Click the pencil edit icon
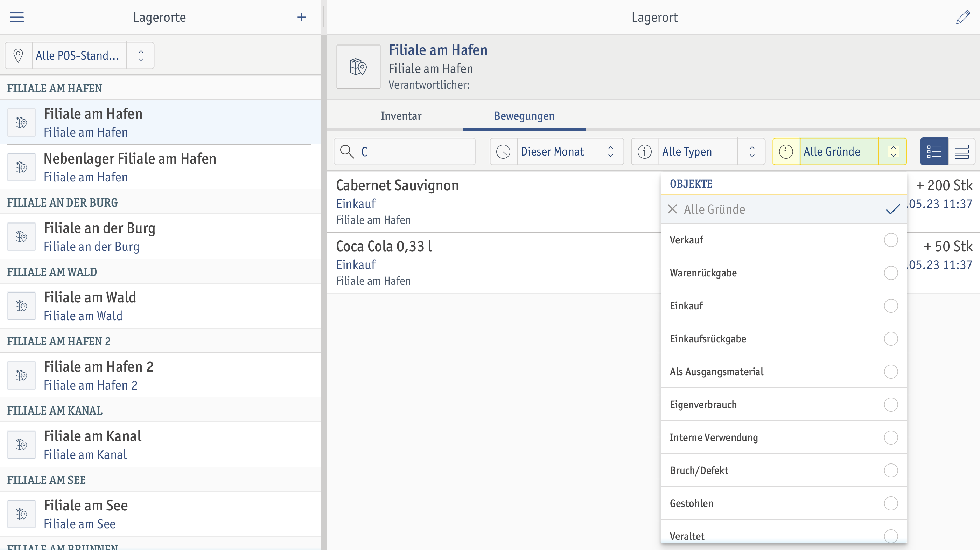 pos(963,17)
